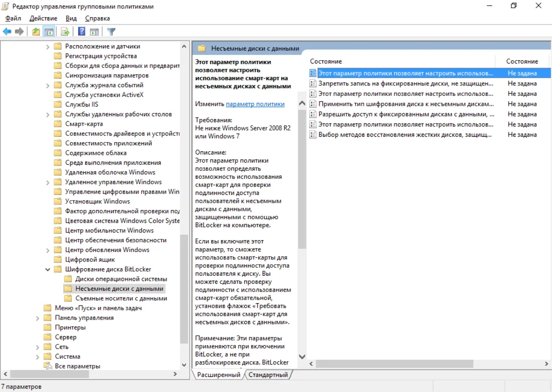The image size is (552, 392).
Task: Toggle the action pane toolbar icon
Action: tap(94, 32)
